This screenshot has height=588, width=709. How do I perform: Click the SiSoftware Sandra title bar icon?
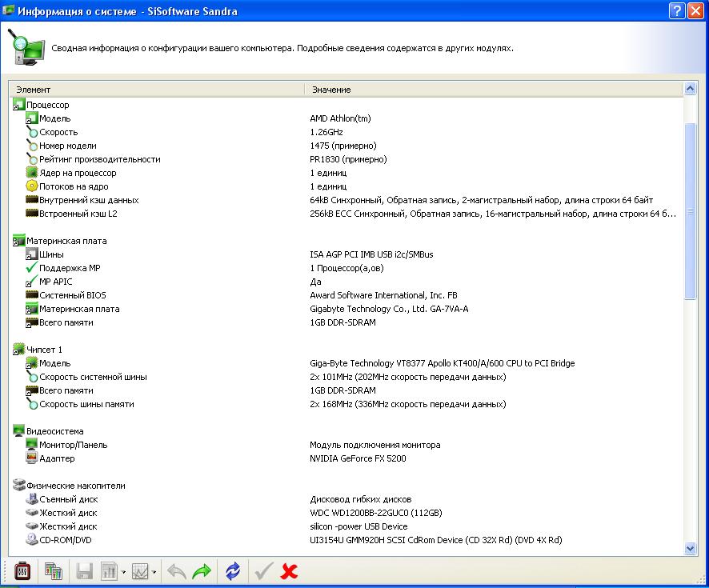(x=8, y=10)
